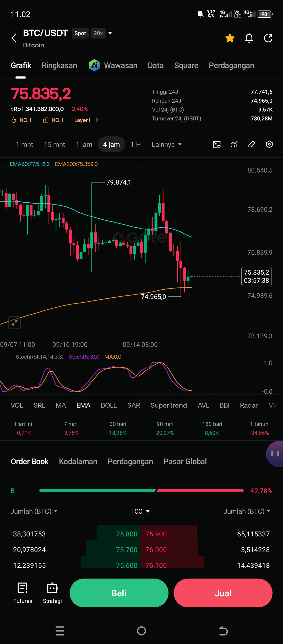The height and width of the screenshot is (644, 283).
Task: Toggle the VOL indicator
Action: 17,405
